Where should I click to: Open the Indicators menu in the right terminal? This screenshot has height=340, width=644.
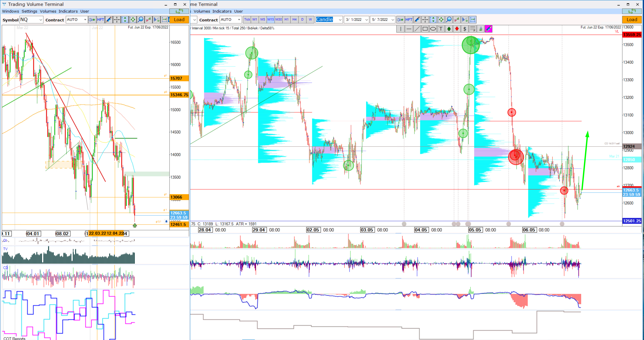222,11
